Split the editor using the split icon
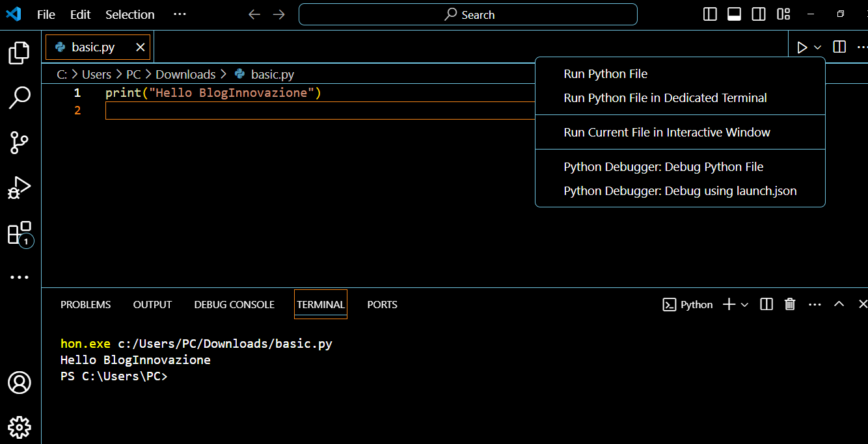This screenshot has height=444, width=868. (x=839, y=46)
